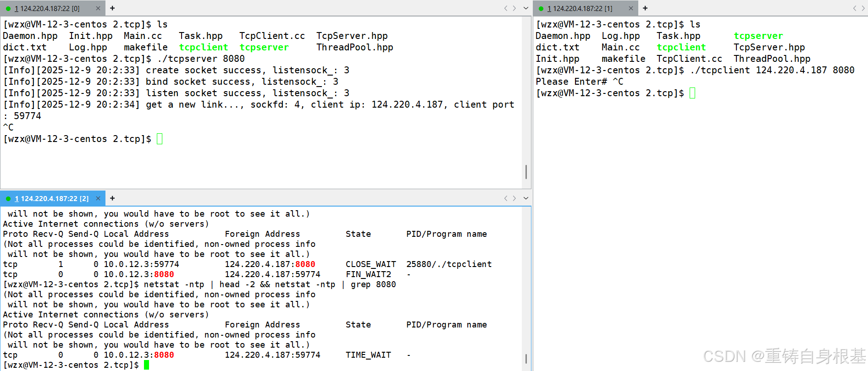Click green connection status dot on tab [1]
The height and width of the screenshot is (371, 868).
(541, 8)
